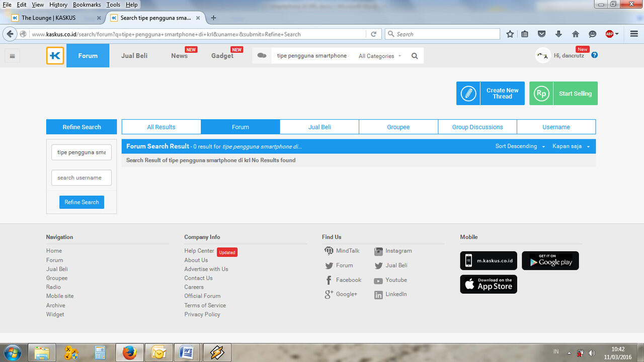644x362 pixels.
Task: Click the m.kaskus.co.id mobile badge
Action: point(489,260)
